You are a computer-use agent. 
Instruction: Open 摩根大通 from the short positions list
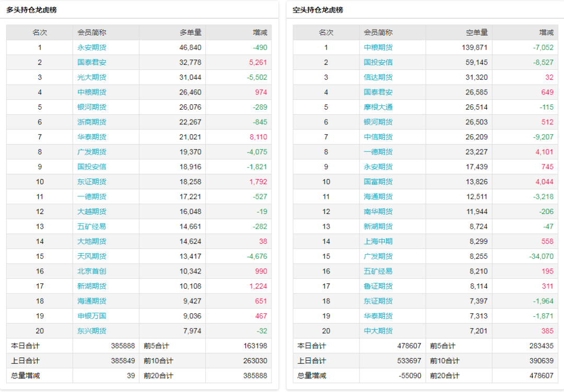pos(379,107)
